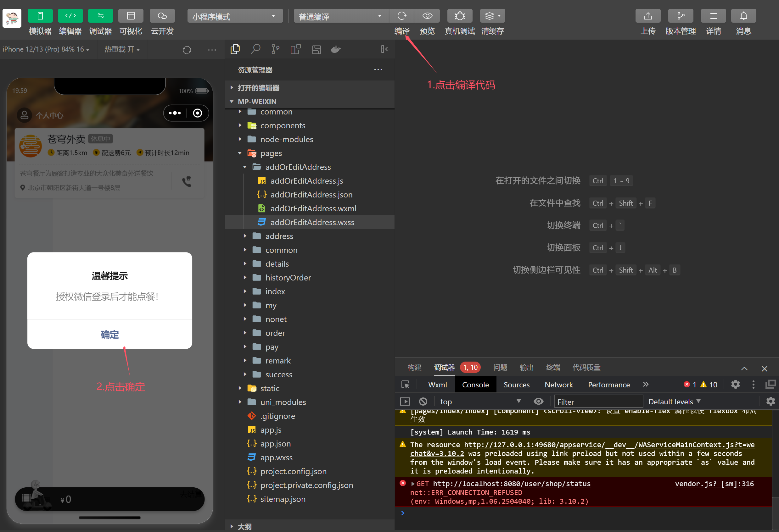Switch to the Network tab
This screenshot has width=779, height=532.
558,384
